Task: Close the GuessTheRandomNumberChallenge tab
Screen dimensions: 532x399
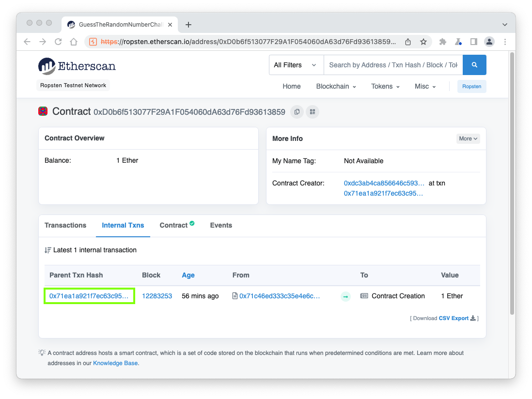Action: tap(171, 25)
